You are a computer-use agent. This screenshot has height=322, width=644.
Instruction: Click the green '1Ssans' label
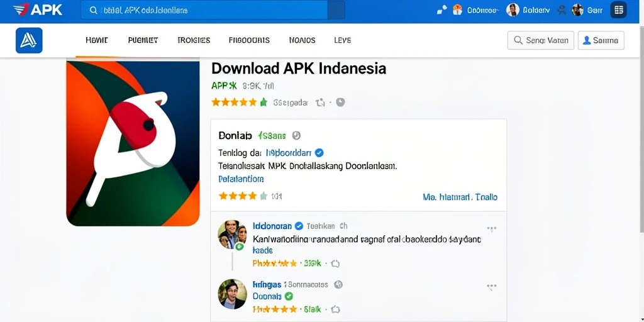tap(272, 136)
